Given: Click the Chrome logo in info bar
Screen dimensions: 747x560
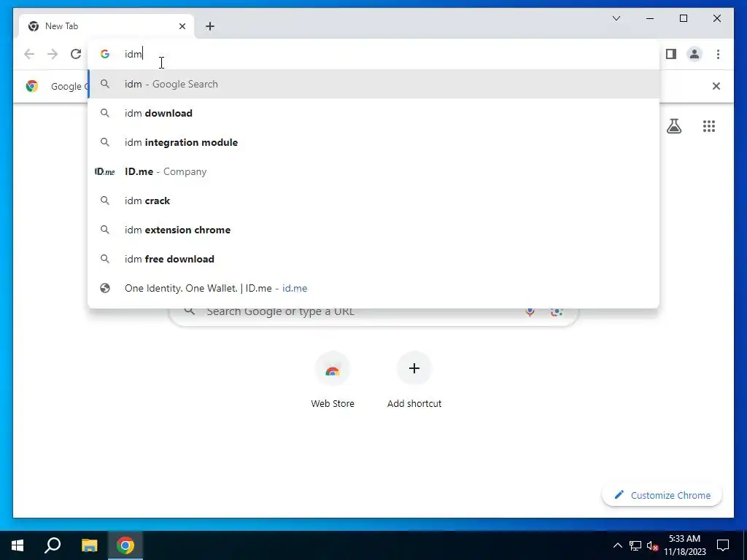Looking at the screenshot, I should 32,86.
